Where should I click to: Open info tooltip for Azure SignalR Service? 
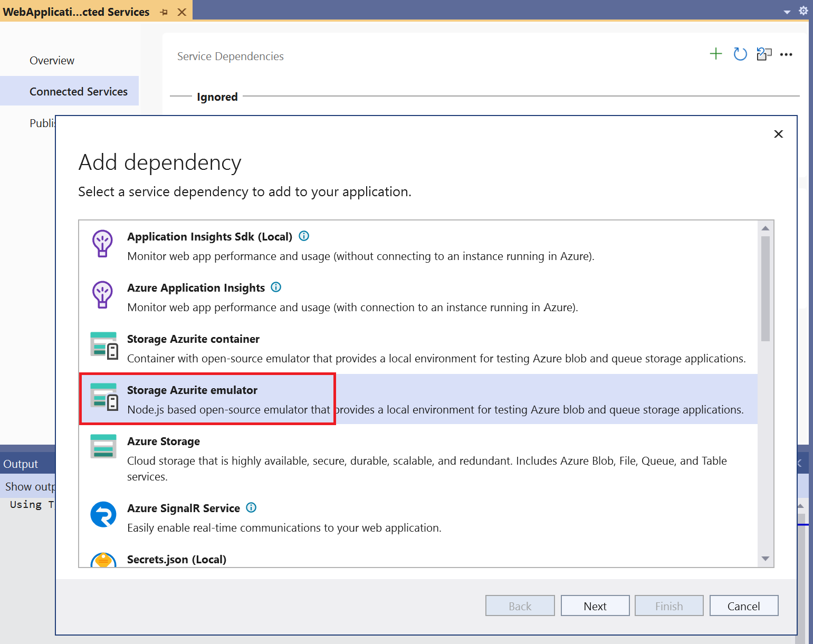(x=251, y=507)
